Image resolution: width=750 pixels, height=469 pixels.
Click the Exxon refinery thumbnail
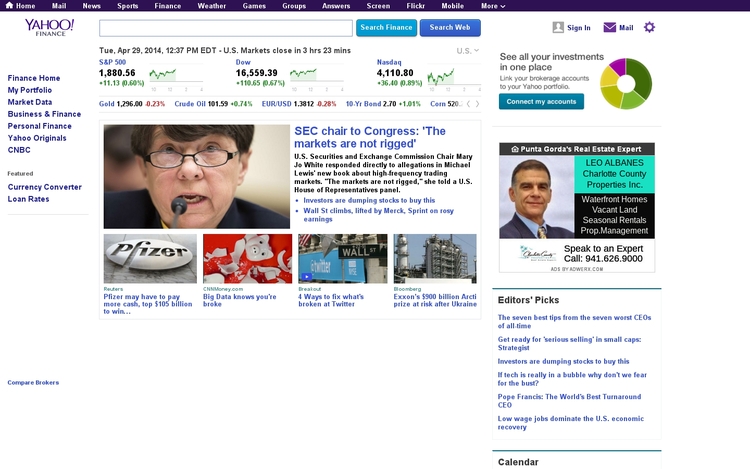pos(435,259)
